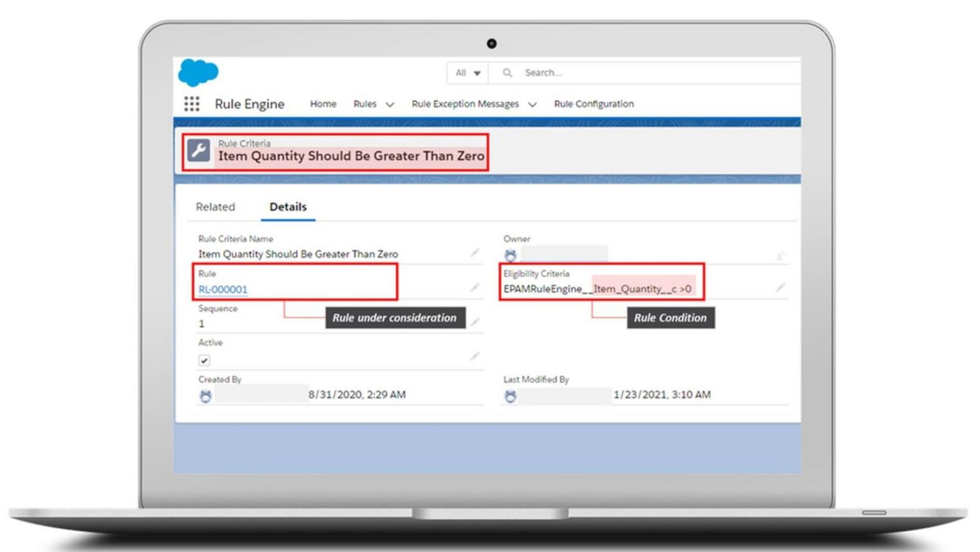The height and width of the screenshot is (552, 980).
Task: Open the Rule Configuration menu item
Action: pos(594,104)
